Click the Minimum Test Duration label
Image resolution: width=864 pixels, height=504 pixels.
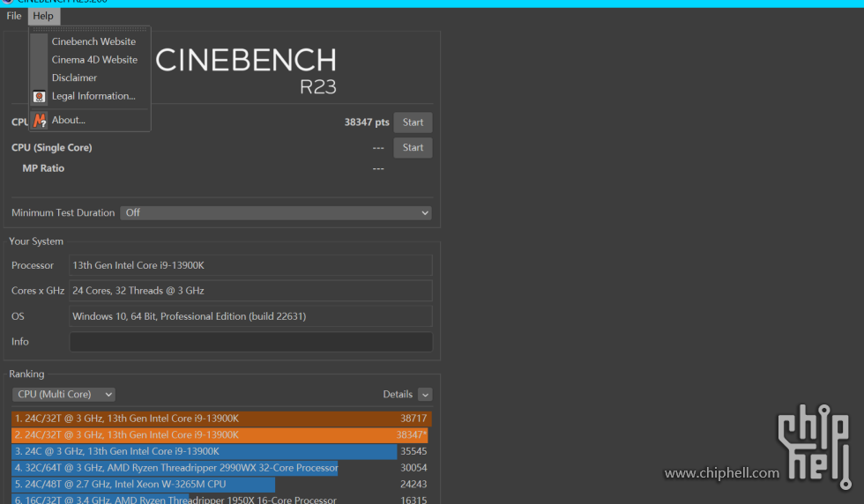pyautogui.click(x=63, y=212)
